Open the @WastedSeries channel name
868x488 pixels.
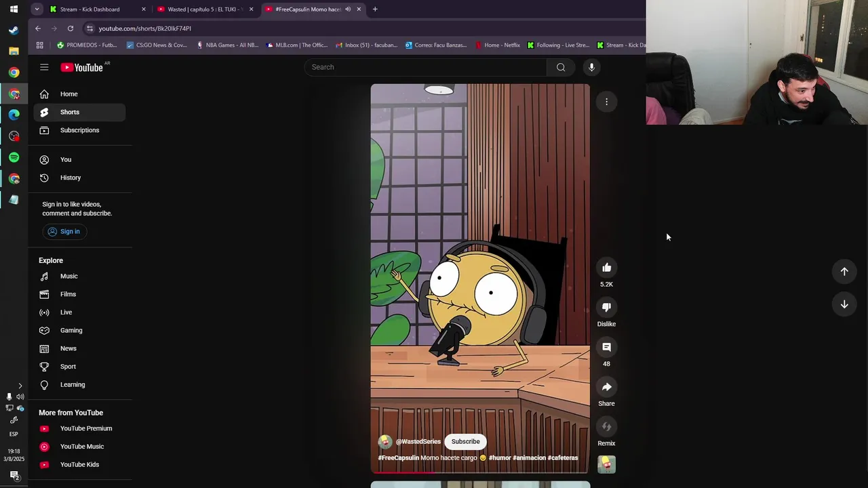(x=418, y=441)
